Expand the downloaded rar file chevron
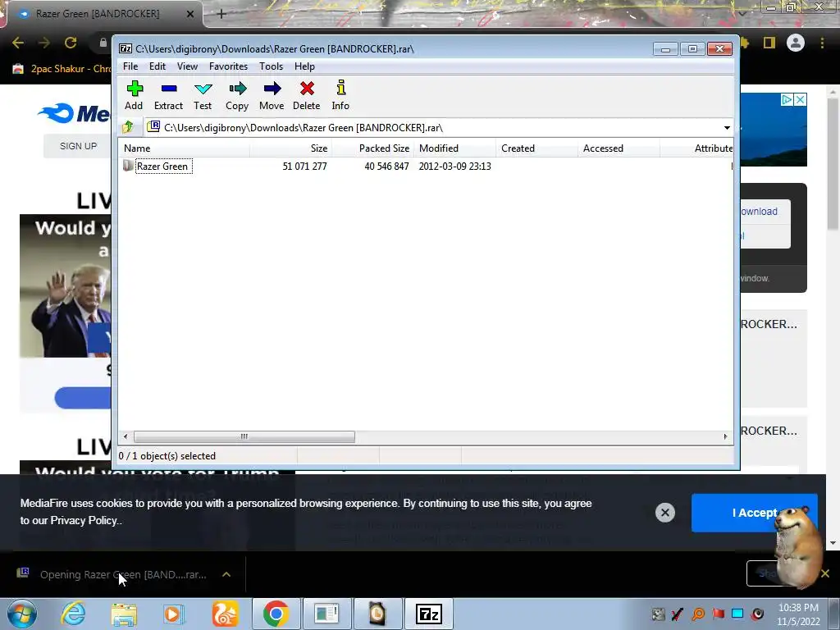The height and width of the screenshot is (630, 840). click(226, 574)
